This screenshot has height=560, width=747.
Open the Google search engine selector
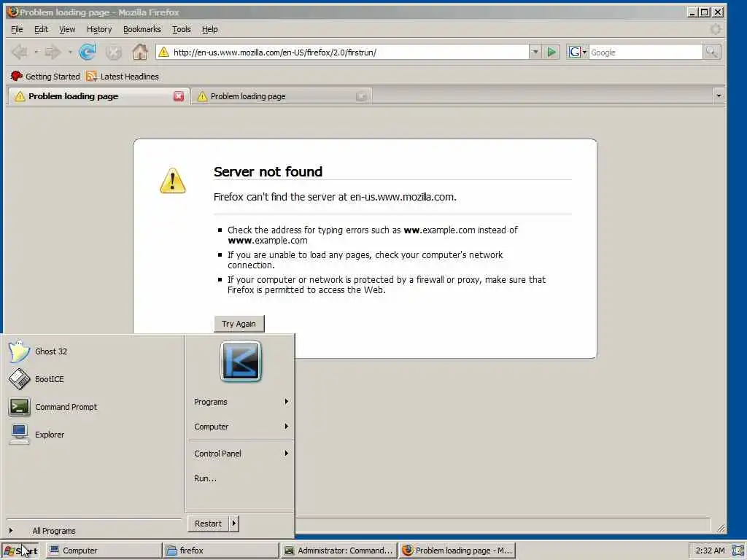tap(578, 52)
